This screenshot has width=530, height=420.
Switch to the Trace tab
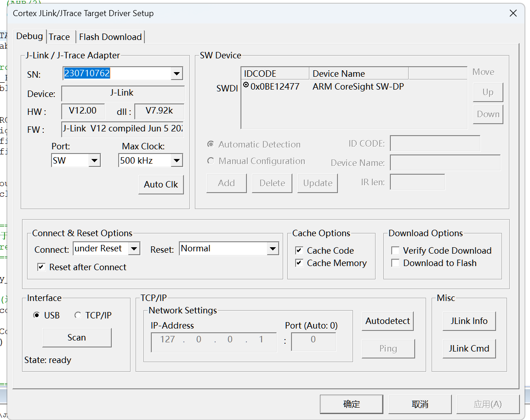[59, 37]
